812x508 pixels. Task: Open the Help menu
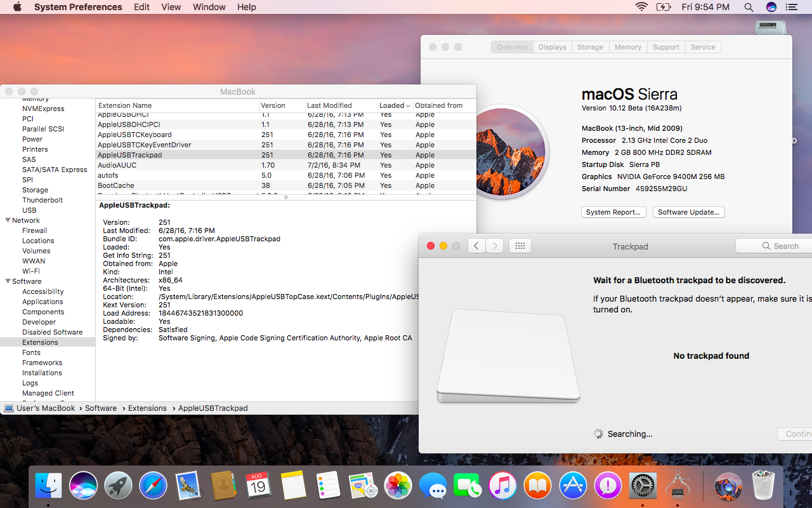[x=247, y=7]
